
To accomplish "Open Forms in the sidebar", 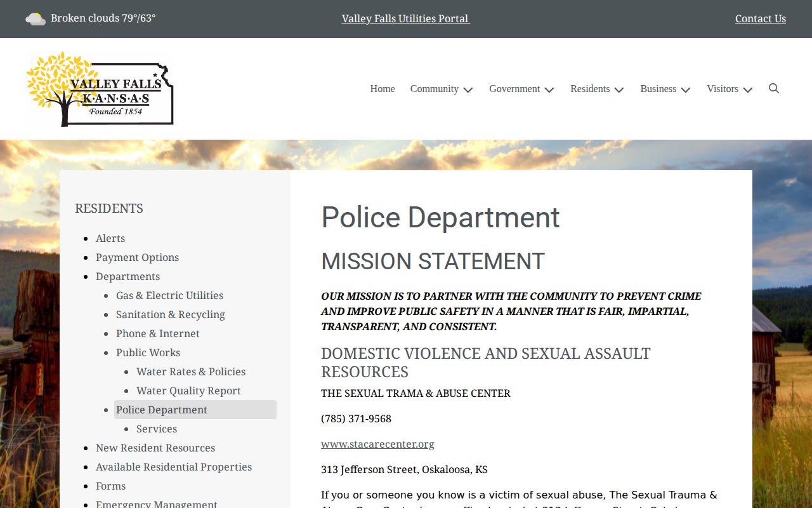I will click(x=110, y=486).
